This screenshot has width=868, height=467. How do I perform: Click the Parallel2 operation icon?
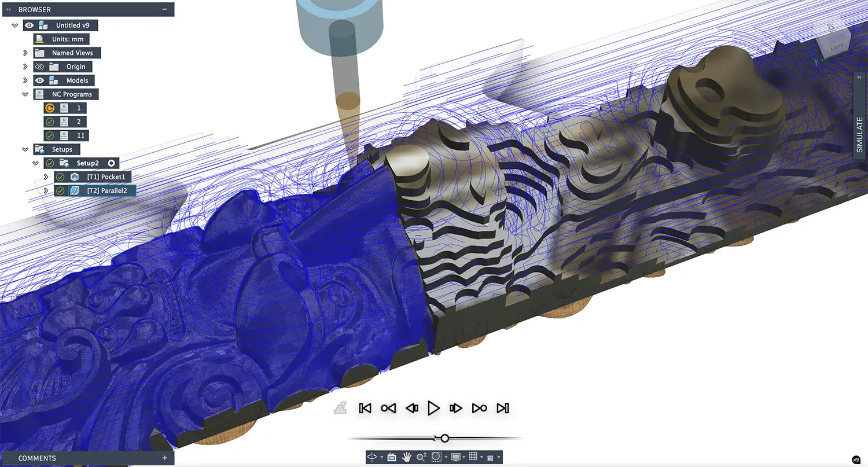(x=74, y=190)
